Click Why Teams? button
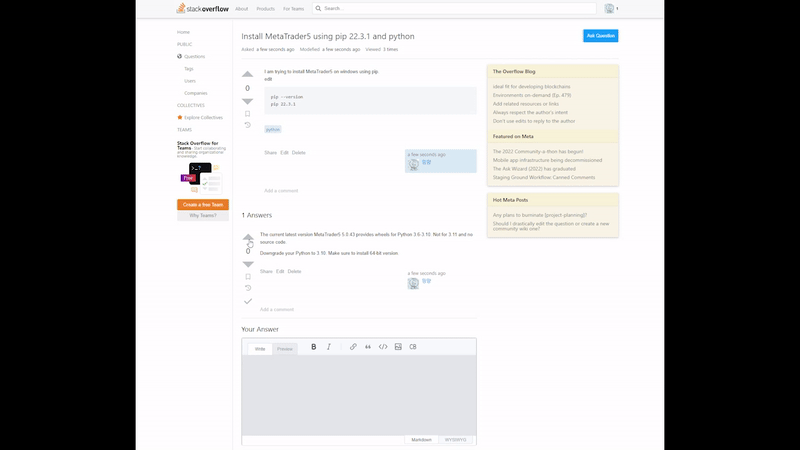The image size is (800, 450). (203, 216)
